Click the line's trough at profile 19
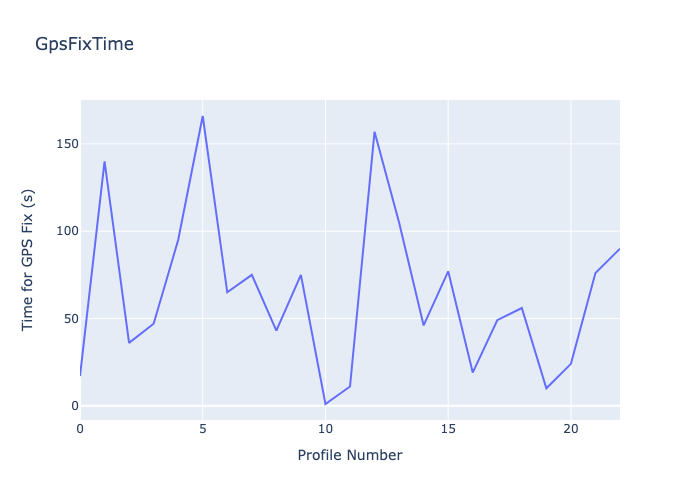This screenshot has width=700, height=500. click(x=546, y=388)
